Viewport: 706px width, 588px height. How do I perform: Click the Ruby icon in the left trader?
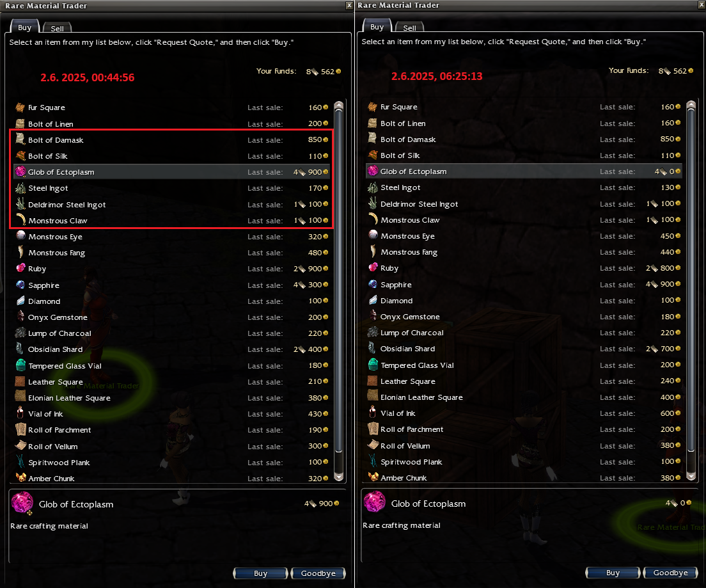[x=20, y=268]
